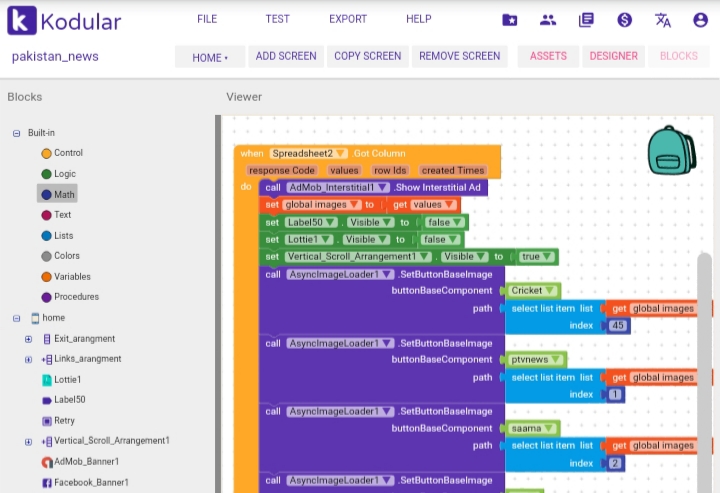Viewport: 720px width, 493px height.
Task: Click the created Times parameter
Action: [453, 170]
